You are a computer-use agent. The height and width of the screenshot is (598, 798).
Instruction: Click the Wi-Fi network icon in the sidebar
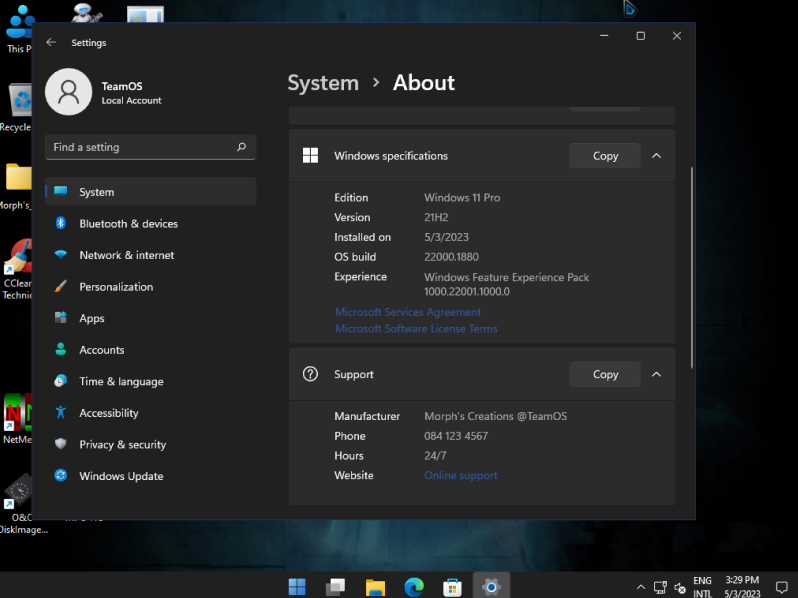61,254
